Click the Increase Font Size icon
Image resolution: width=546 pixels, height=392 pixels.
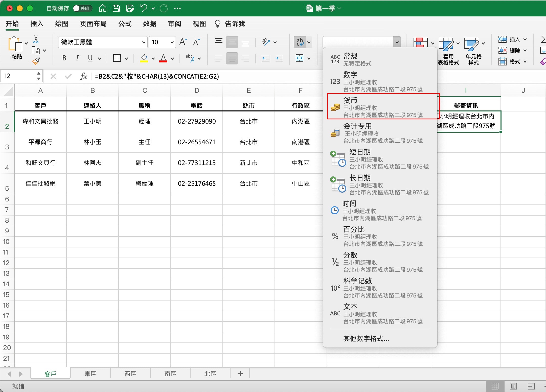183,42
